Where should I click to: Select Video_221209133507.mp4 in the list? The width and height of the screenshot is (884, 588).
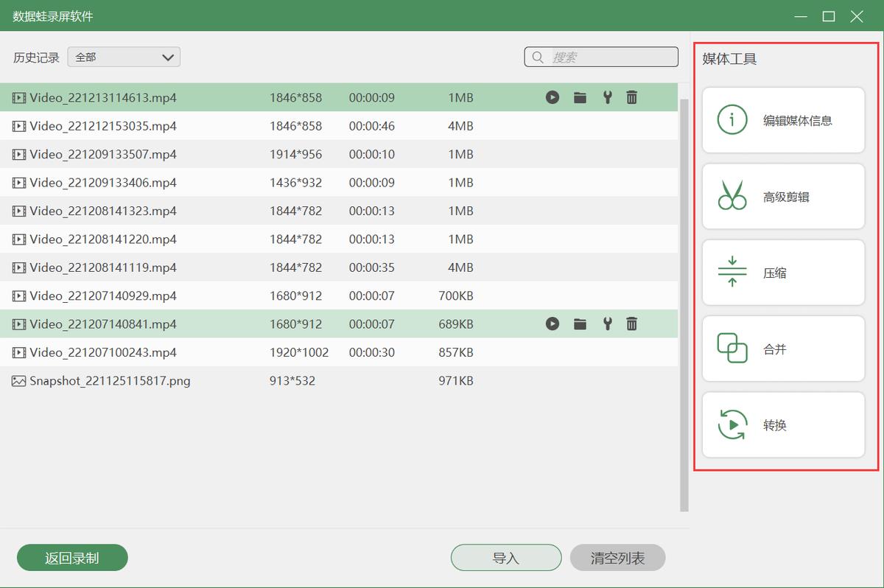coord(103,155)
